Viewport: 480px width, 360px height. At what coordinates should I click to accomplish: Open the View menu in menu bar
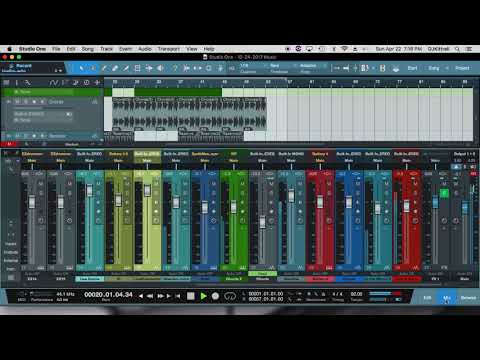pos(192,49)
